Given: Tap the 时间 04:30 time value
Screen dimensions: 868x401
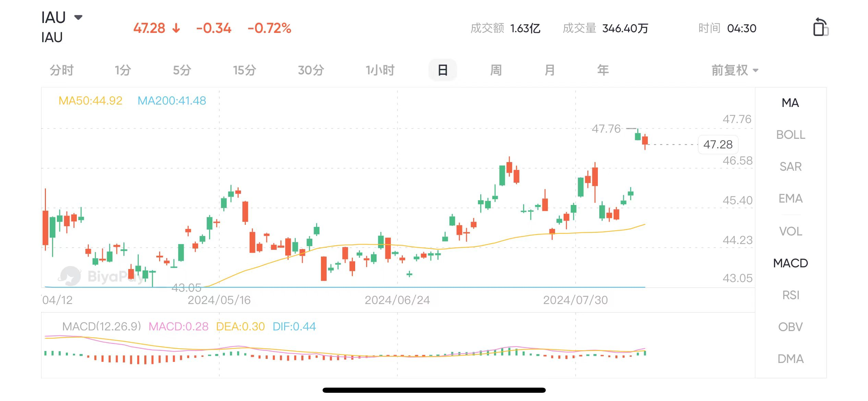Looking at the screenshot, I should 727,28.
